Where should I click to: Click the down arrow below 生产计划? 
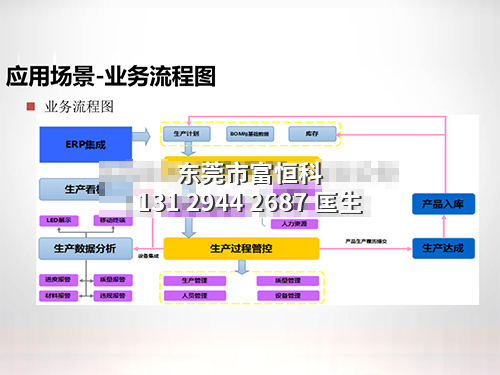[x=188, y=148]
